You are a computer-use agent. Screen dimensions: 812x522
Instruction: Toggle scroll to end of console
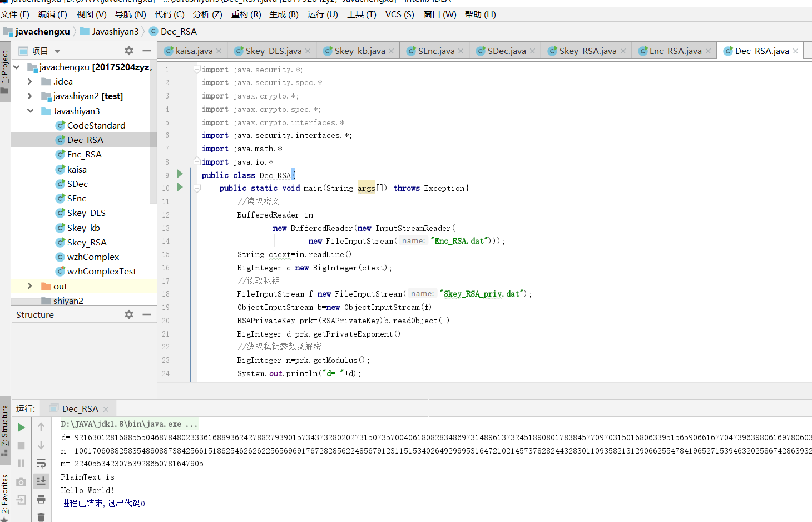coord(41,481)
